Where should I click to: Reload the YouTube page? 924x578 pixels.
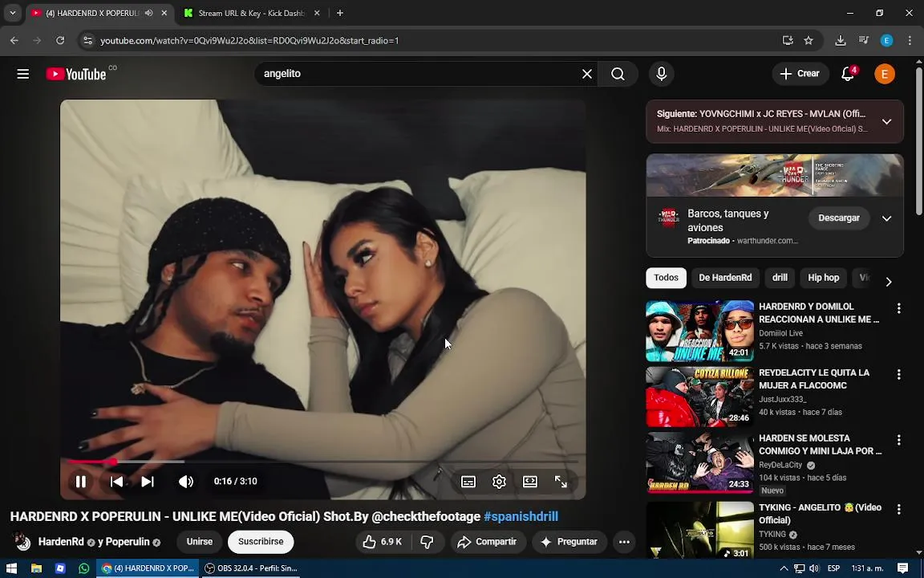tap(60, 41)
